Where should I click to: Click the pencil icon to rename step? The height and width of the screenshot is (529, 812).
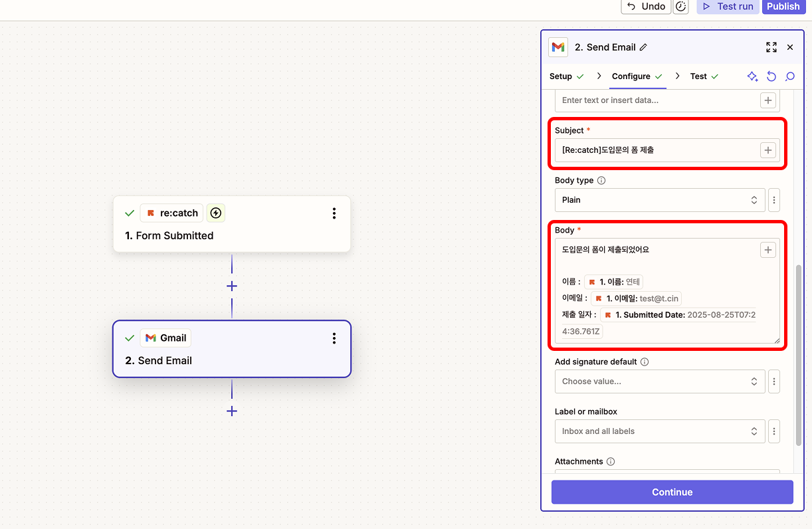click(643, 47)
